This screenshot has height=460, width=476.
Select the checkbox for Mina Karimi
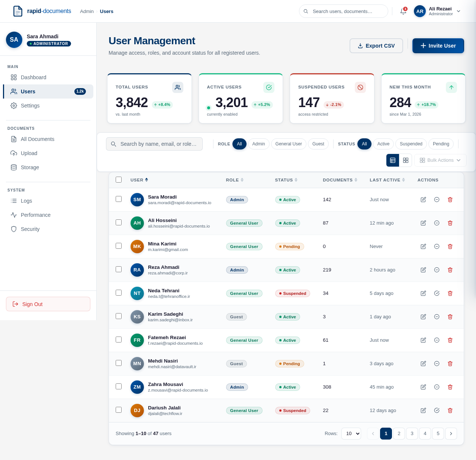[119, 246]
